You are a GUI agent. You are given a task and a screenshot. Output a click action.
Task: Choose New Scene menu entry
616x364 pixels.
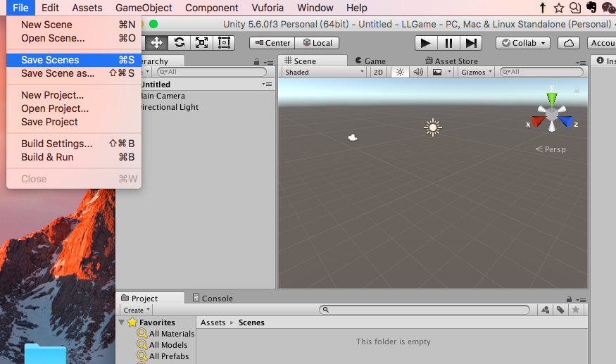coord(74,25)
